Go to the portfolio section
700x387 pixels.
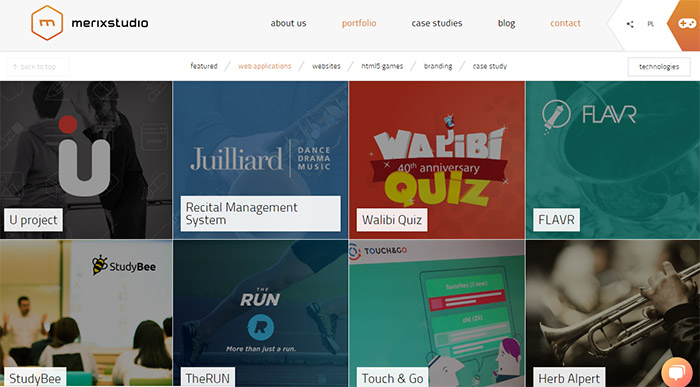click(359, 23)
